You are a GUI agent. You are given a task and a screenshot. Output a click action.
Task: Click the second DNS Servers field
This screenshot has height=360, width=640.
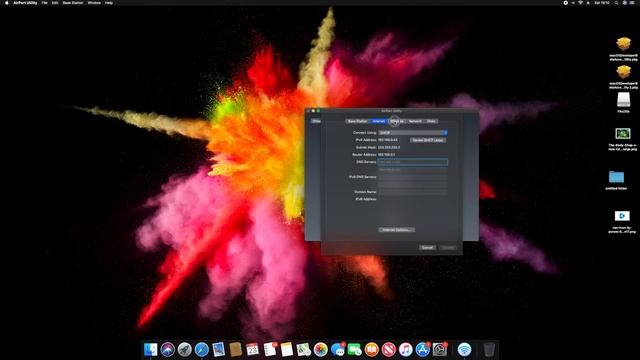[413, 169]
